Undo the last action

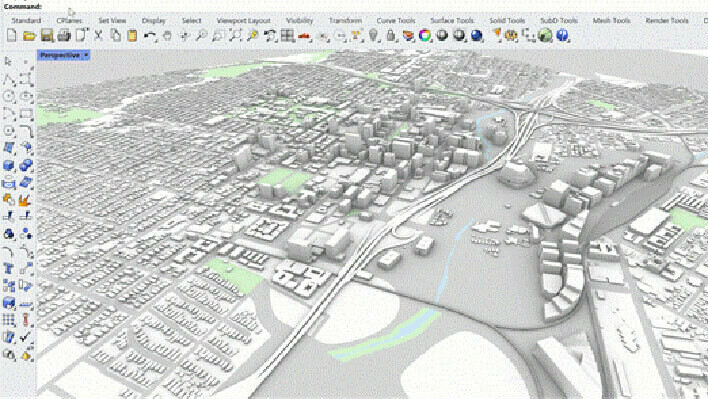(x=150, y=36)
